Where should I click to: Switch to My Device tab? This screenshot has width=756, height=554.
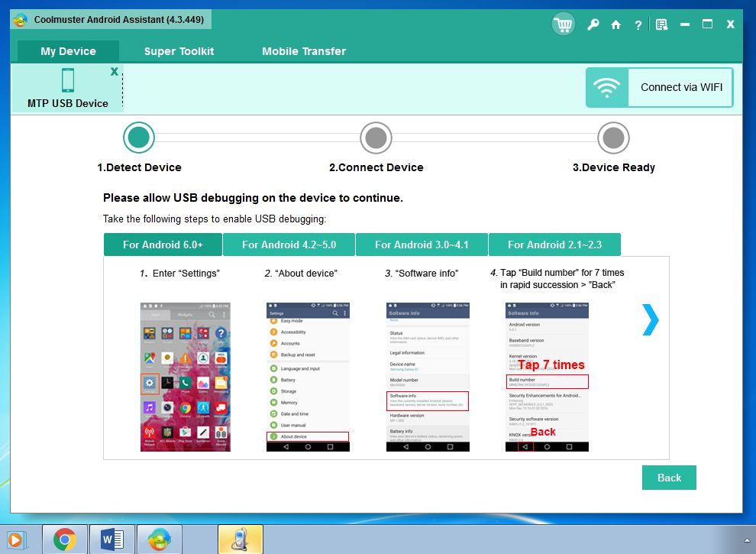point(68,51)
